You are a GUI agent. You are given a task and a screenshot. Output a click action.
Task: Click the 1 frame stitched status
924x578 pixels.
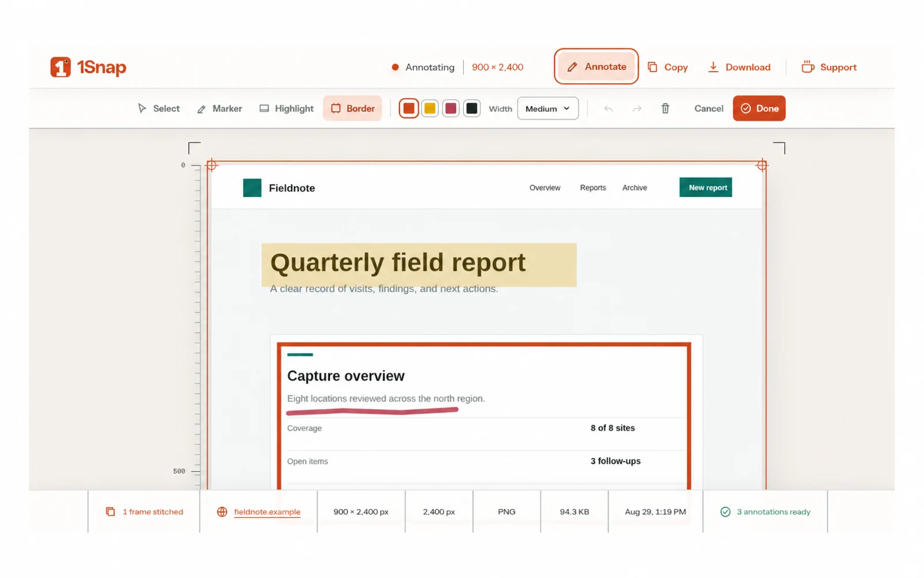(144, 512)
